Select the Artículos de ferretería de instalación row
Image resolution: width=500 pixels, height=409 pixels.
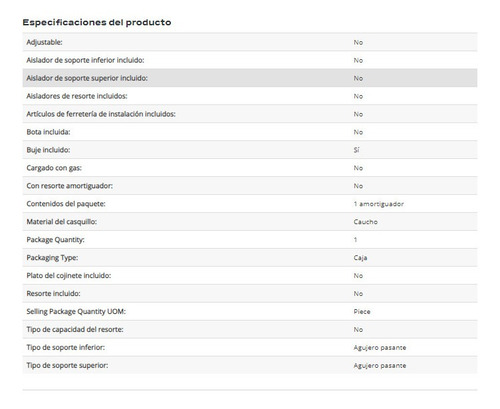[x=250, y=114]
